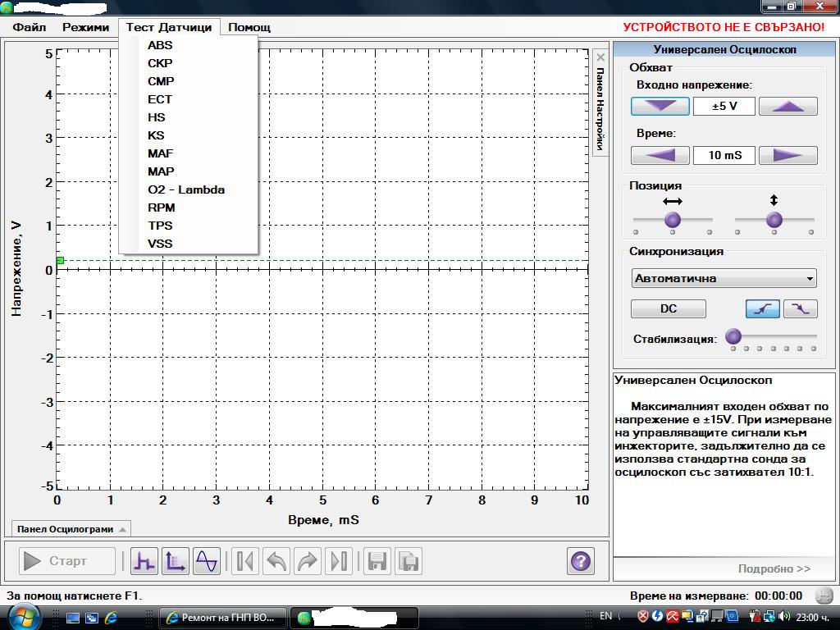The image size is (840, 630).
Task: Click the step signal cursor icon
Action: coord(144,561)
